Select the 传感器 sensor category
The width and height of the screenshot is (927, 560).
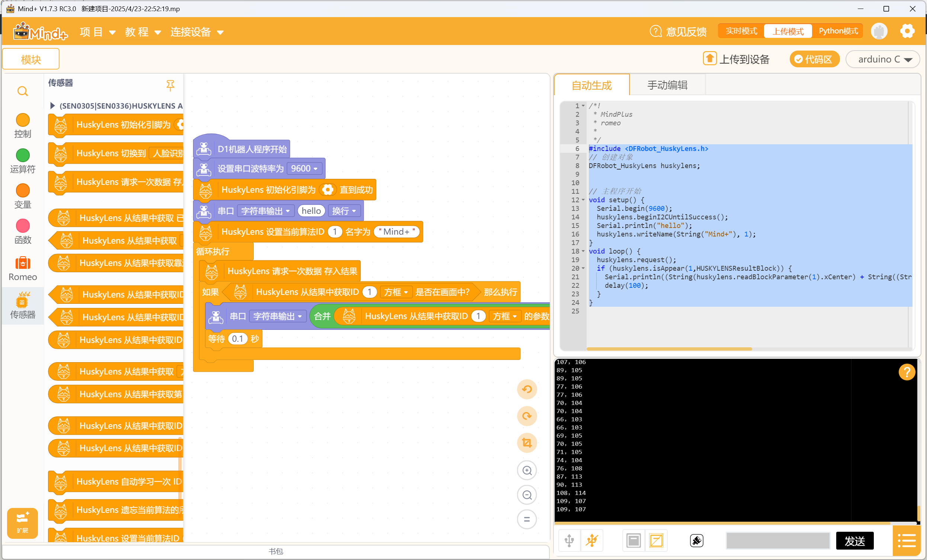23,305
